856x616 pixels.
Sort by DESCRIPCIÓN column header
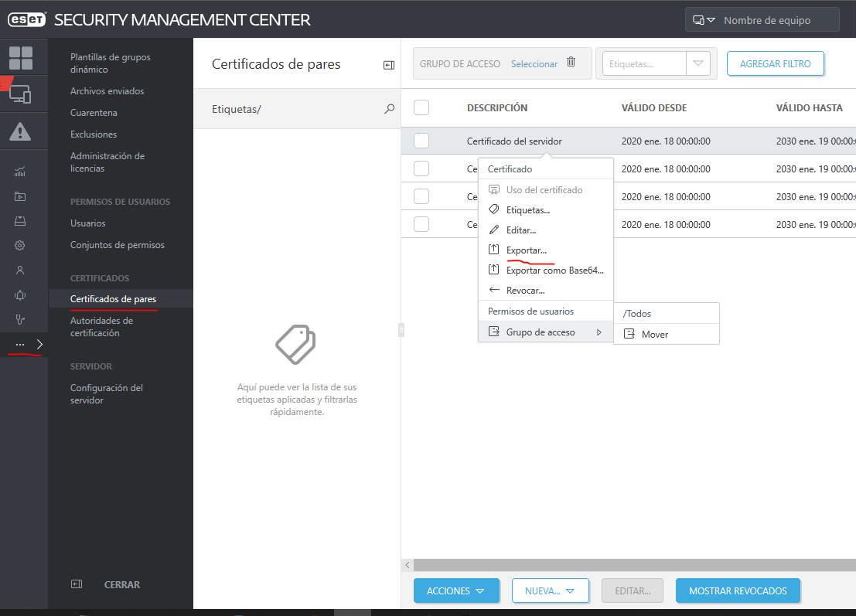click(496, 108)
